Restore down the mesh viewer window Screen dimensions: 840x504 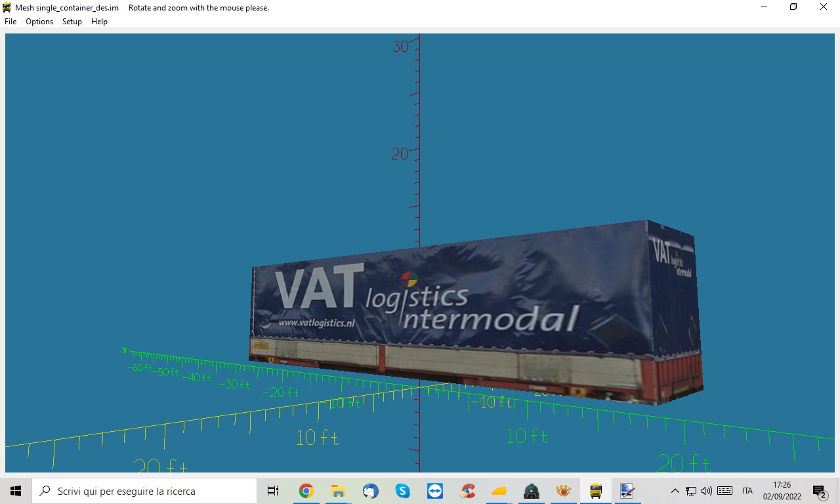[793, 7]
